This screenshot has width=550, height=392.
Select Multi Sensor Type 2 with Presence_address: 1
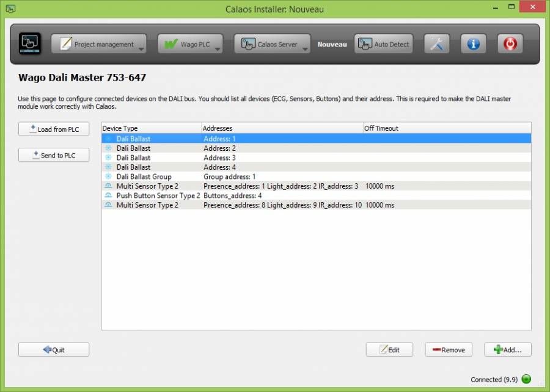pos(317,186)
